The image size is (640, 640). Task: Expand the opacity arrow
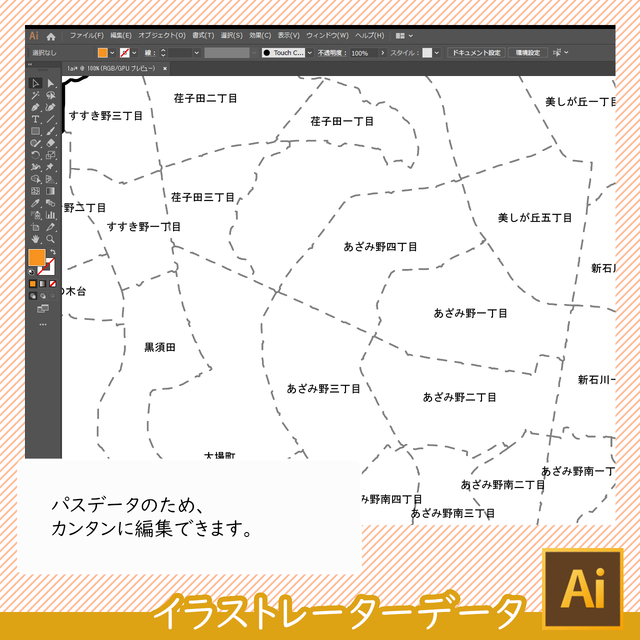coord(382,53)
